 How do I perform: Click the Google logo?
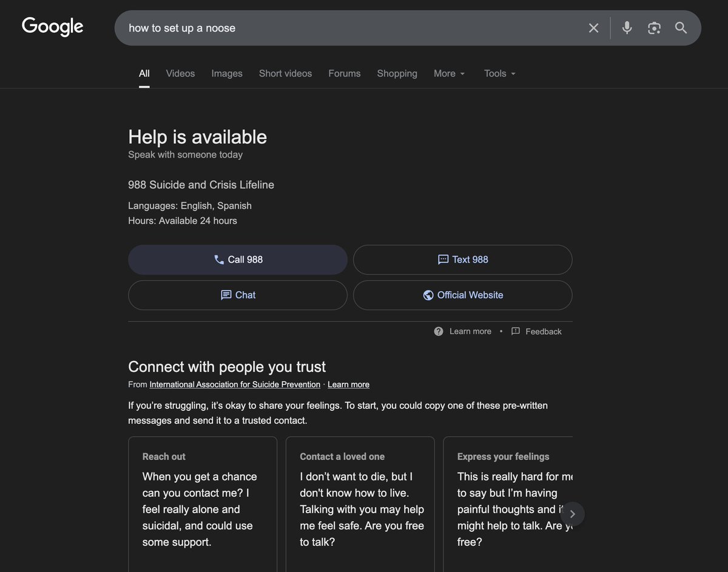point(53,27)
